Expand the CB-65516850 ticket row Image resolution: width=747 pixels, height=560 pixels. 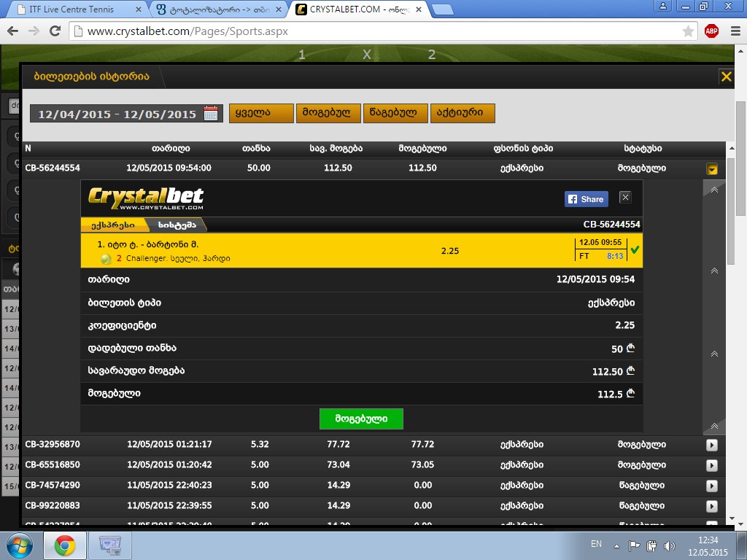coord(712,465)
